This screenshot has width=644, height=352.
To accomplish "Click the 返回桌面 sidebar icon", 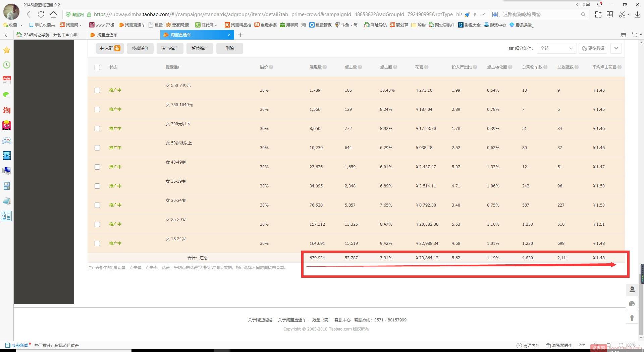I will tap(7, 216).
